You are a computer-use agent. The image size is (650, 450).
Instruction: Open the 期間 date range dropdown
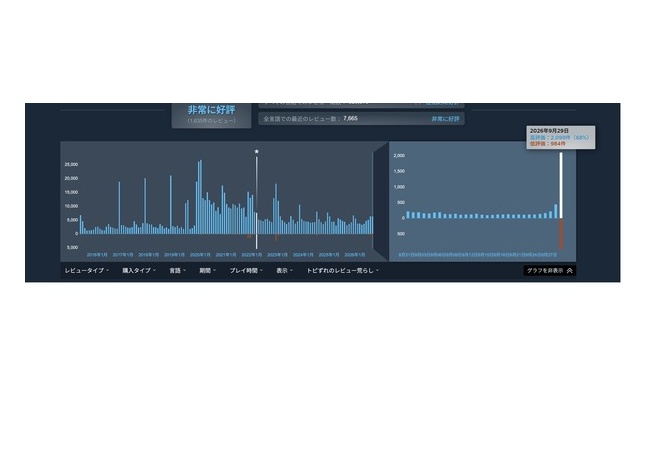point(207,271)
